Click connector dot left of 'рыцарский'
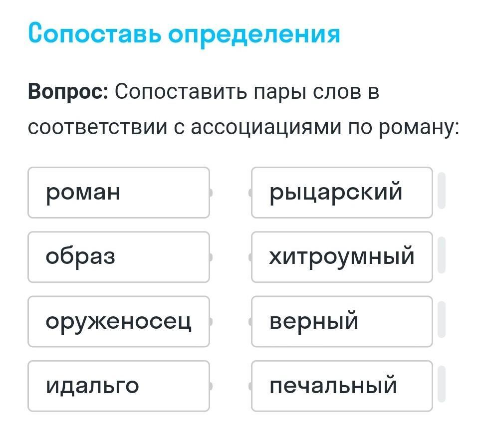Viewport: 485px width, 448px height. click(250, 193)
